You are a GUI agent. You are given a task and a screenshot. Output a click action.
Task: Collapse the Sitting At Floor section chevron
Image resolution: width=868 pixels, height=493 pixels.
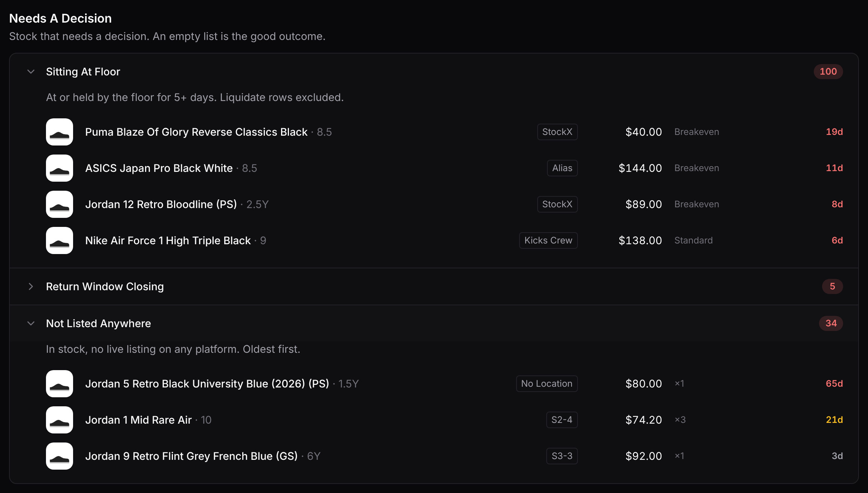(31, 72)
